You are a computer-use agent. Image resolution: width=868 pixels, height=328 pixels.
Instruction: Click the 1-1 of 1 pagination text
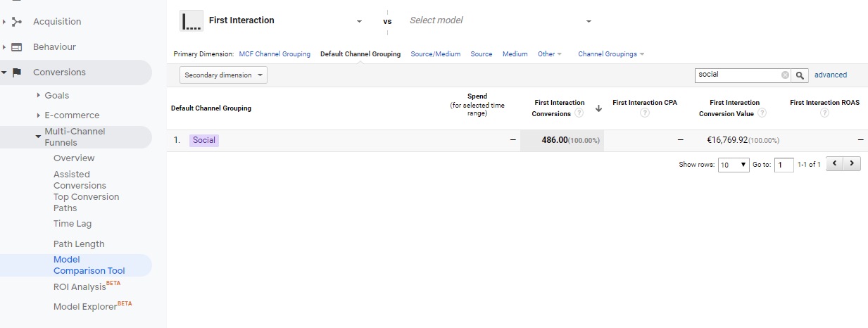click(809, 165)
